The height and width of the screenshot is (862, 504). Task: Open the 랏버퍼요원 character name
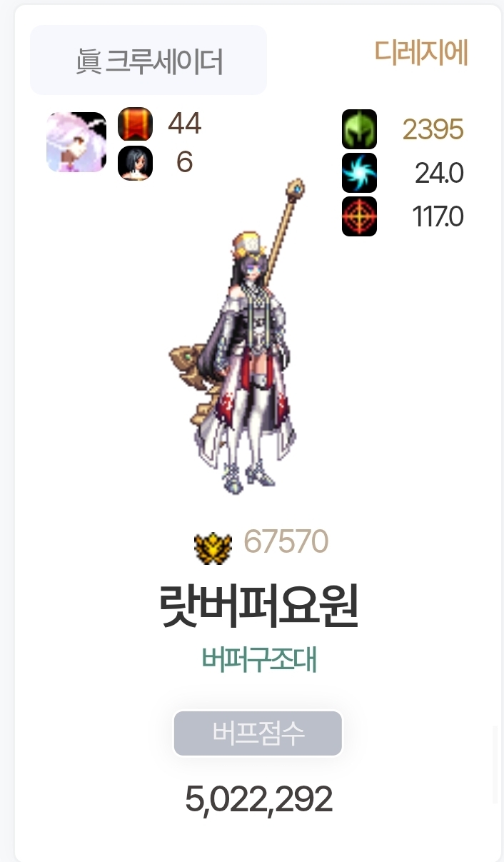point(258,606)
